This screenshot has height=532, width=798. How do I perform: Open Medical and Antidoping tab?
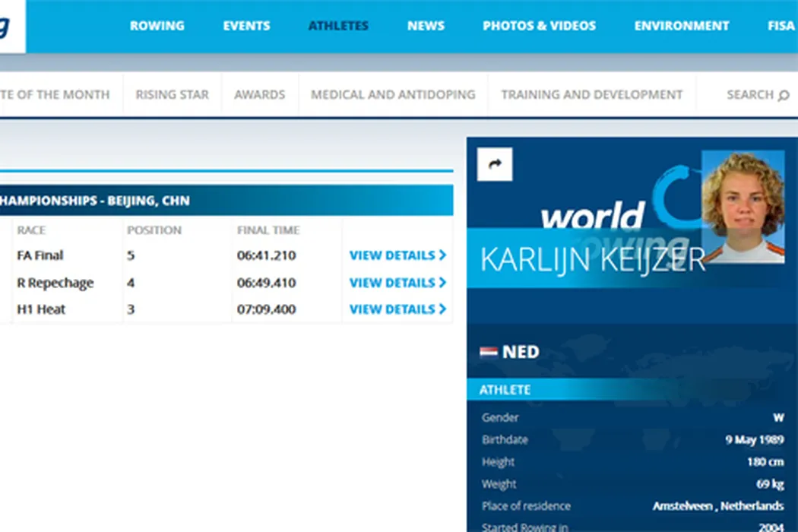point(393,95)
